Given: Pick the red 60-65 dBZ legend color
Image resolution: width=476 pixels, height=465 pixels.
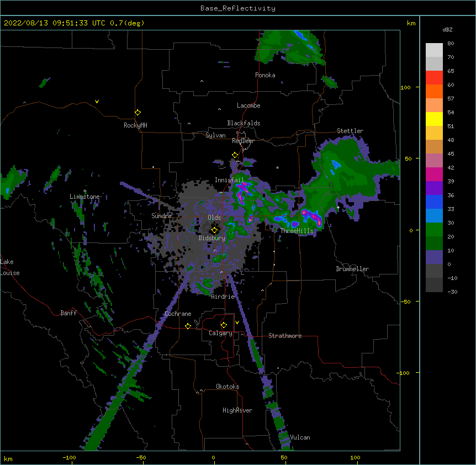Looking at the screenshot, I should click(434, 77).
